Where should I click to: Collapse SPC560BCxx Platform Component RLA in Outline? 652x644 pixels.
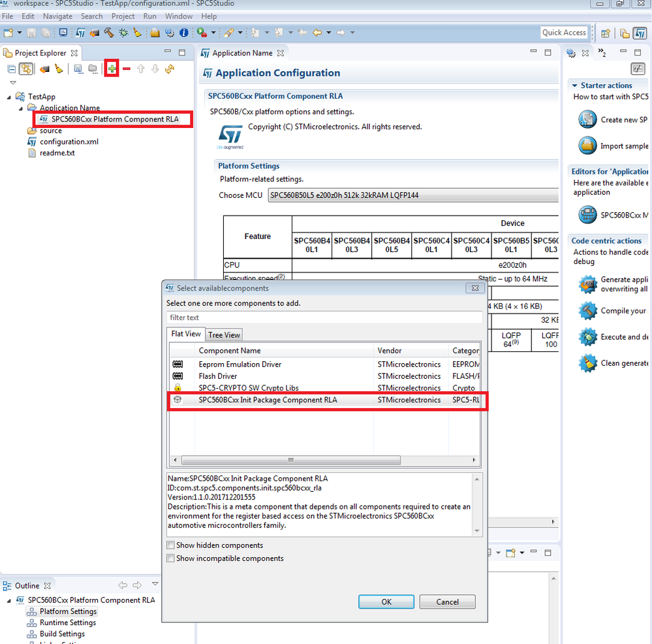pos(9,600)
